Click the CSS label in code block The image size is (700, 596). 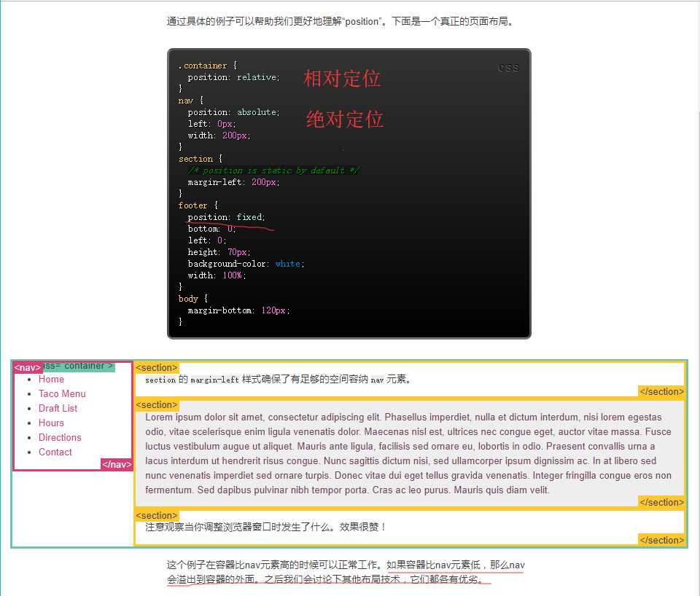pos(508,68)
